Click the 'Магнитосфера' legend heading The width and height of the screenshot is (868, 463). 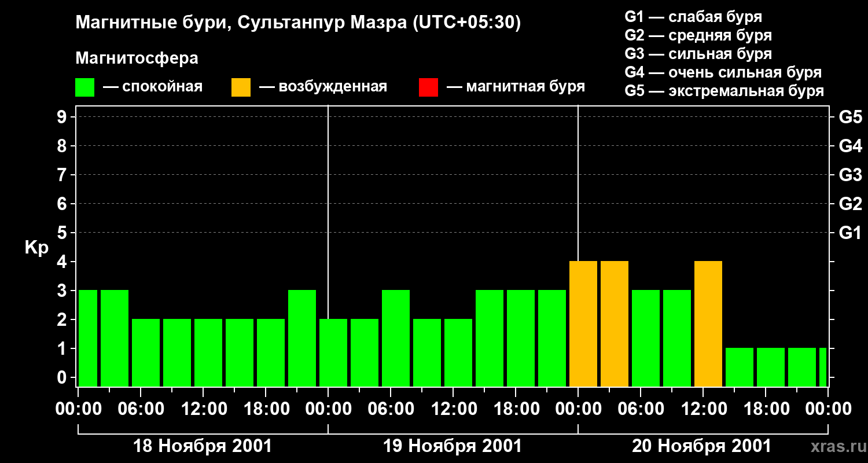pos(137,58)
